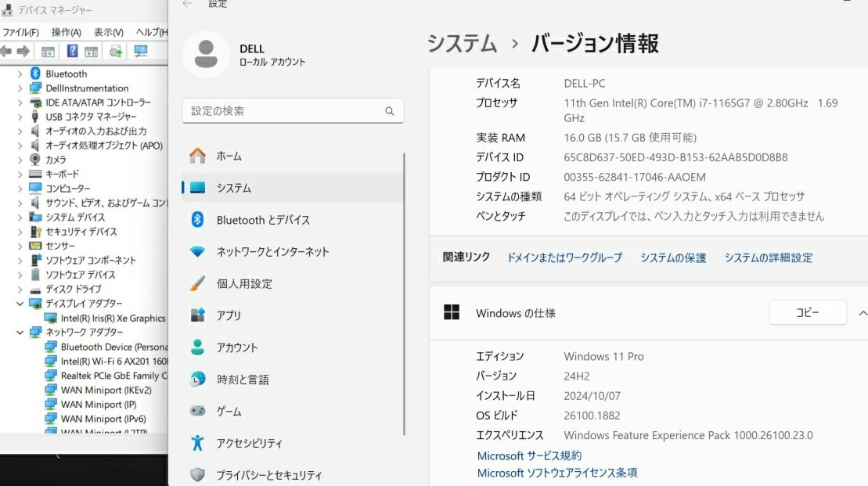Click the update driver toolbar icon

click(116, 52)
